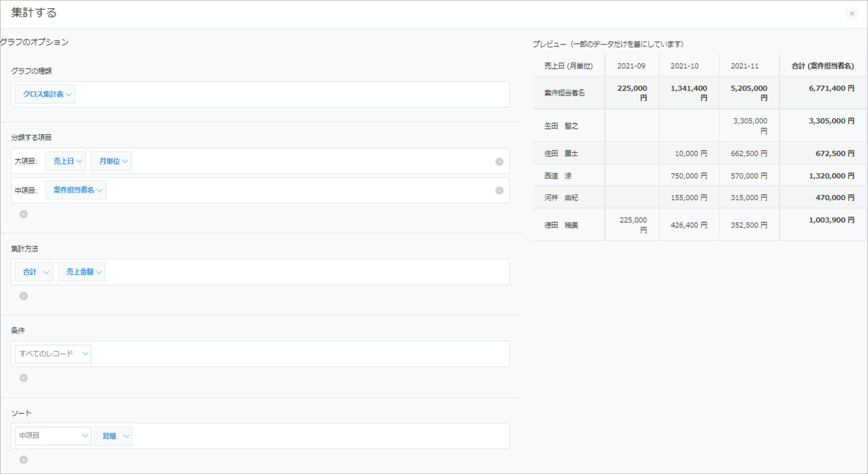Viewport: 868px width, 474px height.
Task: Click the 1,341,400 円 monthly total cell
Action: pyautogui.click(x=689, y=93)
